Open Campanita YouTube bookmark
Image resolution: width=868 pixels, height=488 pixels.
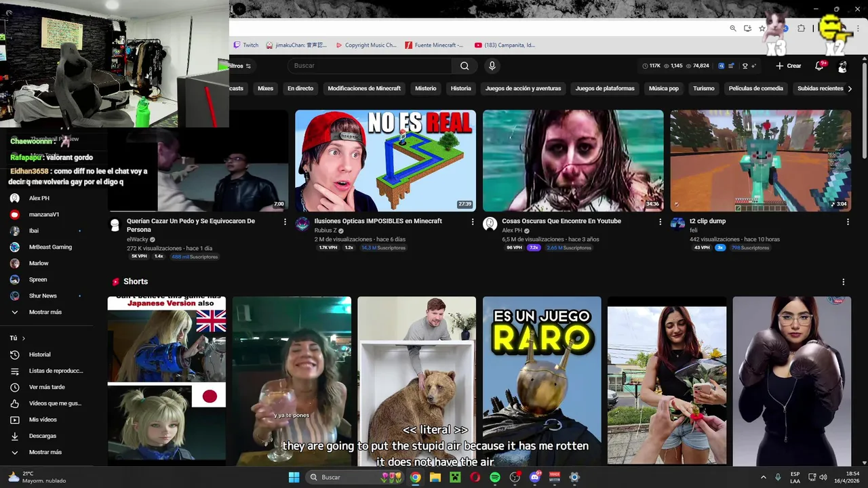[x=505, y=45]
